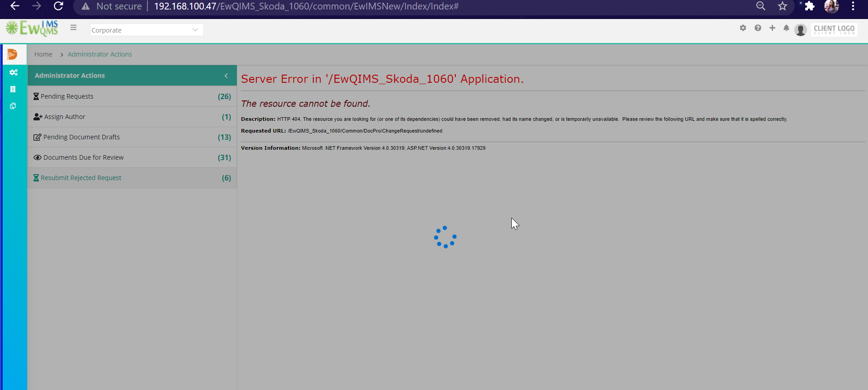Open the Chrome three-dot menu
This screenshot has width=868, height=390.
pyautogui.click(x=853, y=6)
